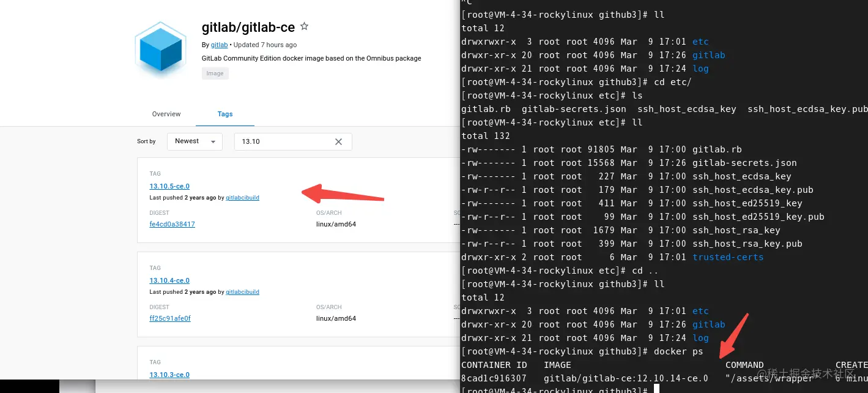The height and width of the screenshot is (393, 868).
Task: Open gitlabcibuild link under tag 13.10.5-ce.0
Action: pyautogui.click(x=242, y=198)
